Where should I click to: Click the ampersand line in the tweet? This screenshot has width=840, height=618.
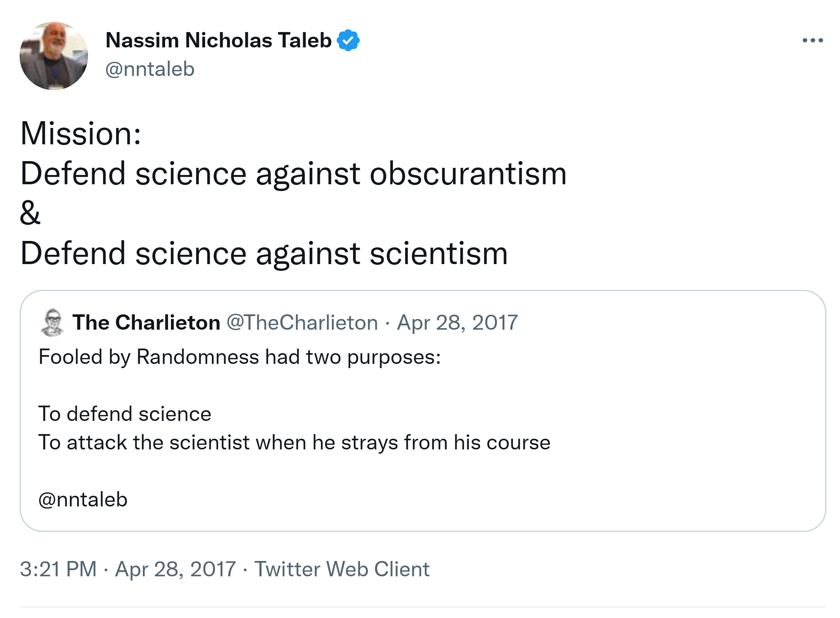tap(30, 213)
